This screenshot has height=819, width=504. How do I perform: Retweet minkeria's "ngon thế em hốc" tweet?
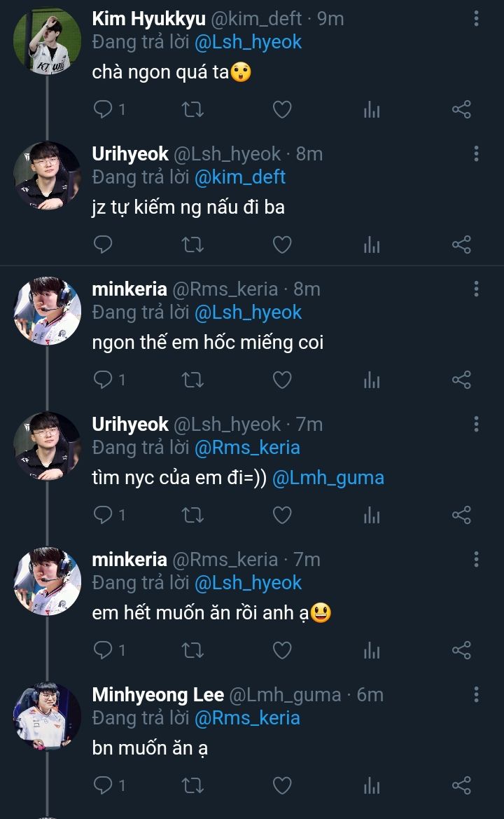192,380
